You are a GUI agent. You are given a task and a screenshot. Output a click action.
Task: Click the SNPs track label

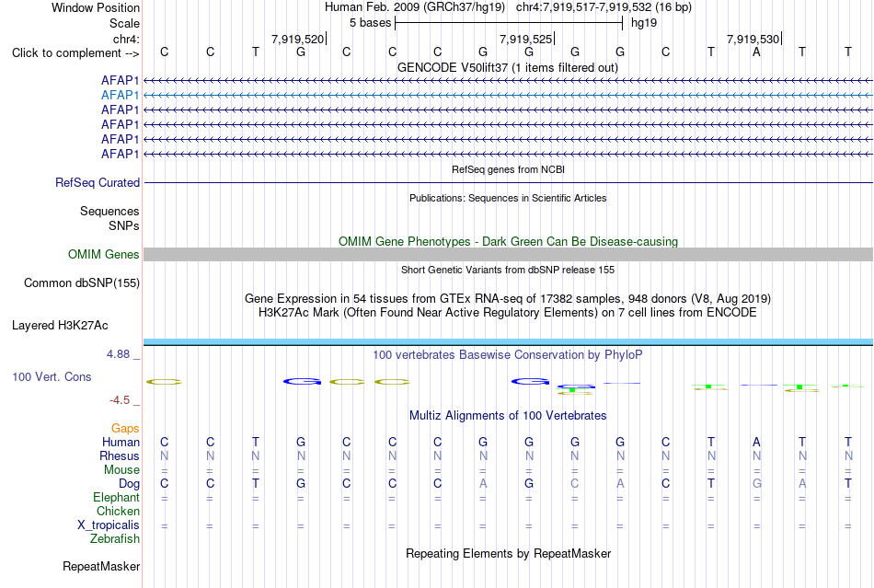(124, 225)
